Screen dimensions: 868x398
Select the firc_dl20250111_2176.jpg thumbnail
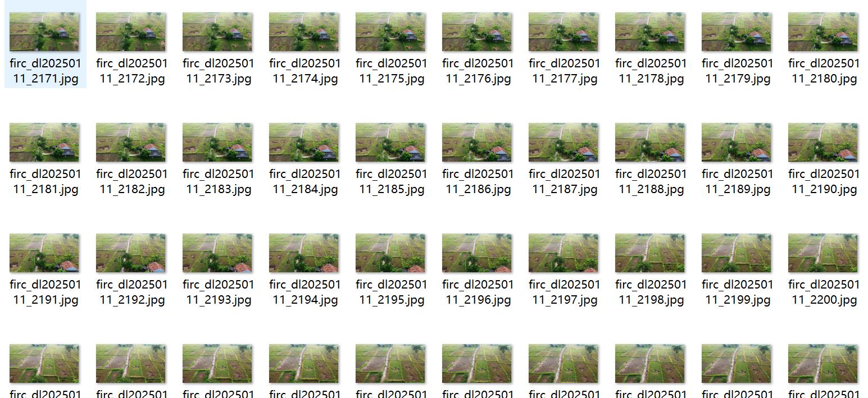tap(477, 32)
